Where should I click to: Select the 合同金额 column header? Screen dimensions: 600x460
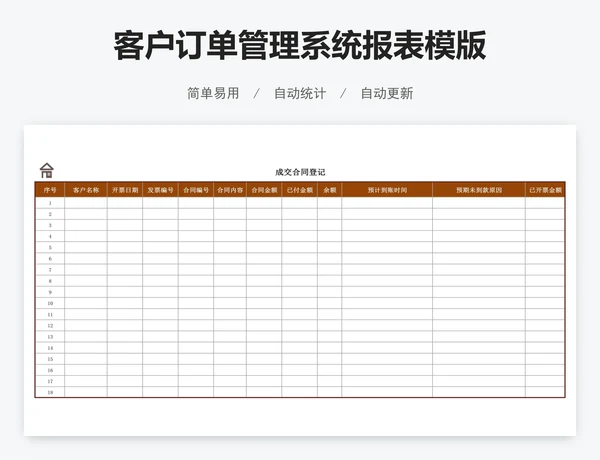click(x=264, y=190)
